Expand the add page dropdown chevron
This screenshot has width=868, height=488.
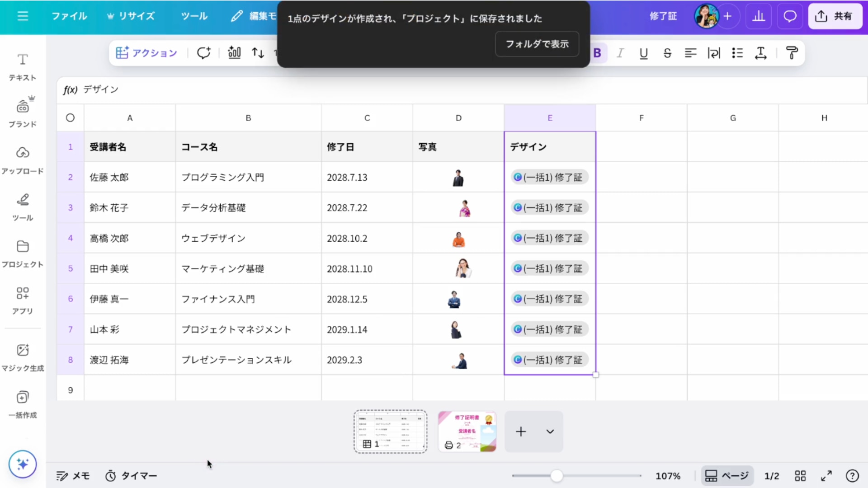coord(550,432)
